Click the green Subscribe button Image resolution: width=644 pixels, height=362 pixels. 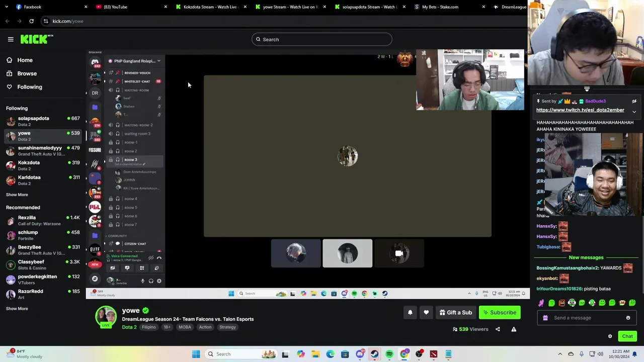500,313
